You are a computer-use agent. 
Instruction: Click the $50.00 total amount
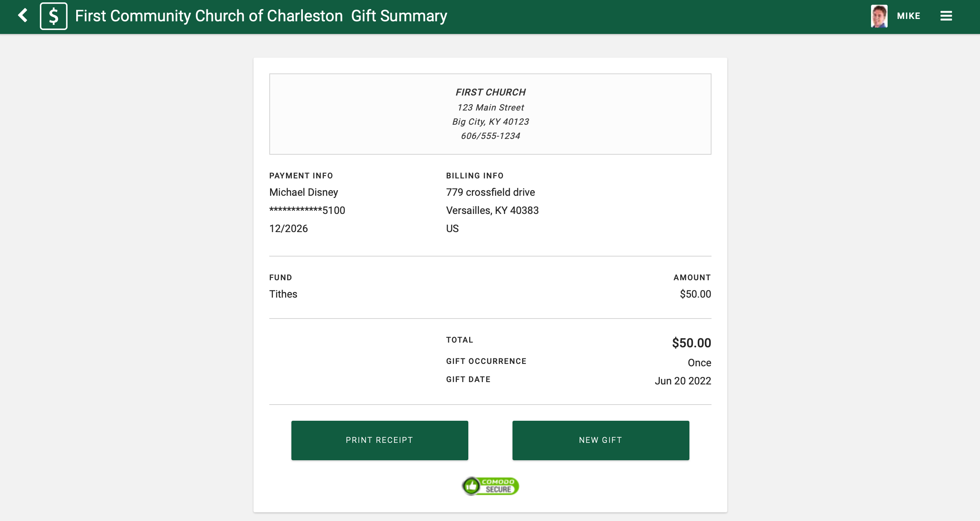[x=691, y=343]
